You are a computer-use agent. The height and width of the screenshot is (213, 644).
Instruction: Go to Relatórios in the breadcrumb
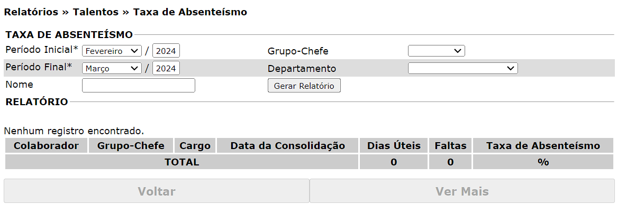coord(31,12)
